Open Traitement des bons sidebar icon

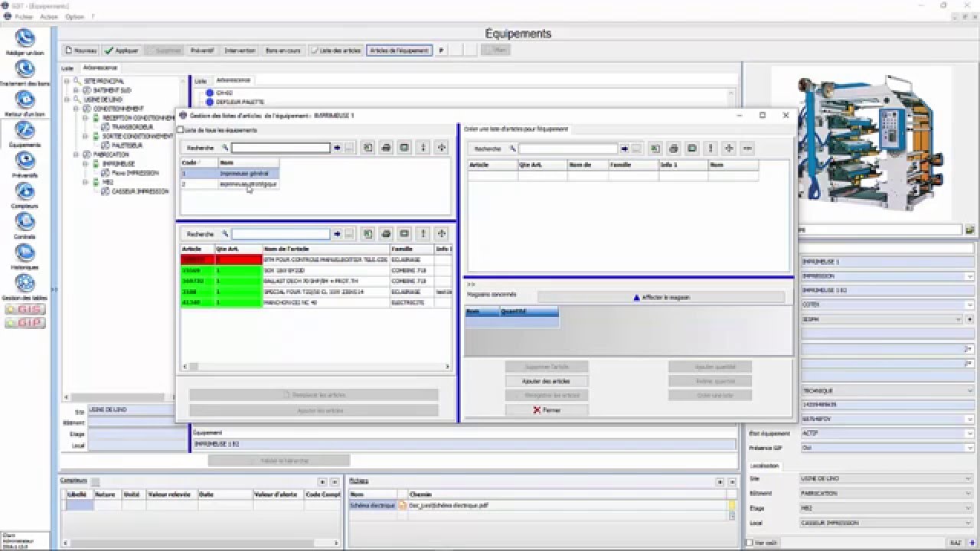(25, 69)
